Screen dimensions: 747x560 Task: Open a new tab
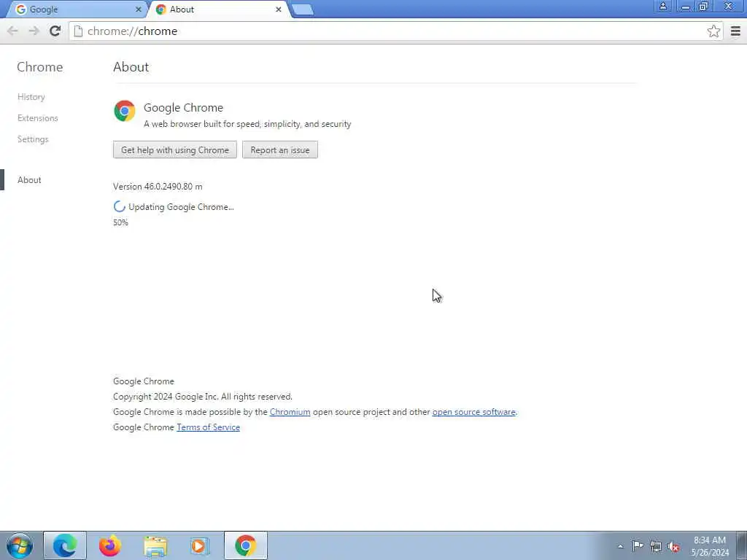tap(303, 9)
